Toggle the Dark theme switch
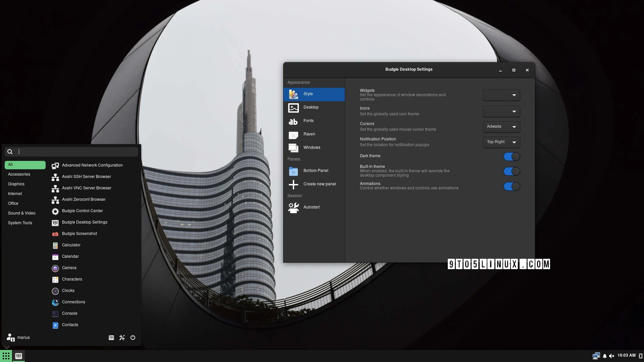Viewport: 644px width, 362px height. pyautogui.click(x=512, y=157)
